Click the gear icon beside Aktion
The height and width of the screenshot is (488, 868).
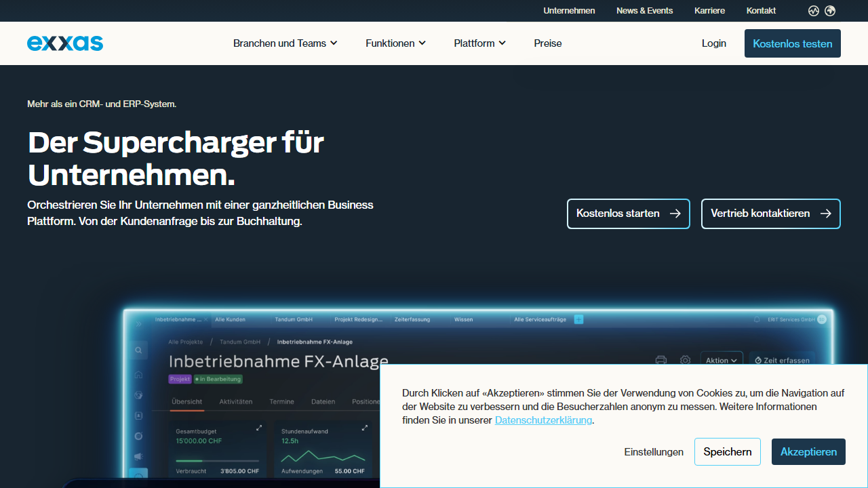pos(686,361)
